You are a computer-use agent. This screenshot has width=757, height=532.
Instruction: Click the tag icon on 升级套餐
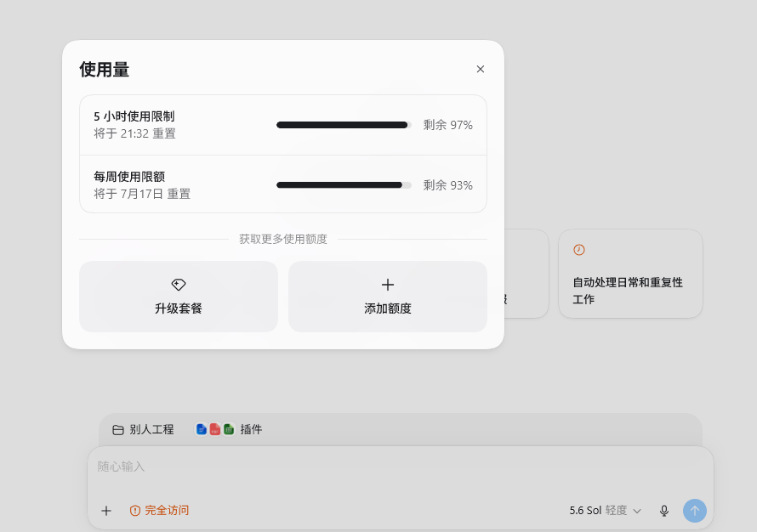click(x=179, y=285)
